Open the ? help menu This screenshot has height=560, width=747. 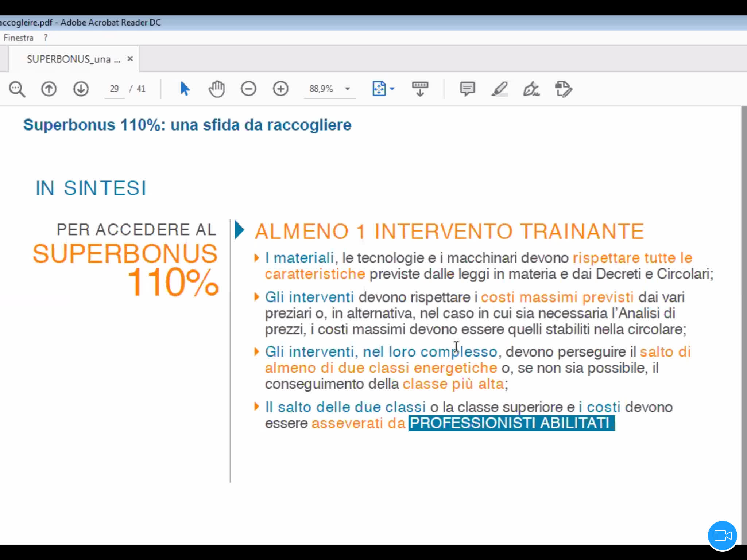click(46, 38)
